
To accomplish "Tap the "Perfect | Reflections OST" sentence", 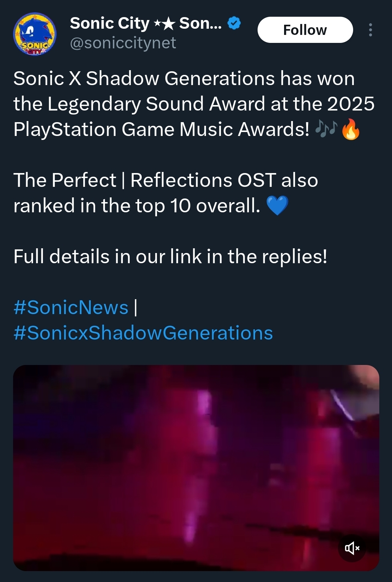I will point(165,180).
